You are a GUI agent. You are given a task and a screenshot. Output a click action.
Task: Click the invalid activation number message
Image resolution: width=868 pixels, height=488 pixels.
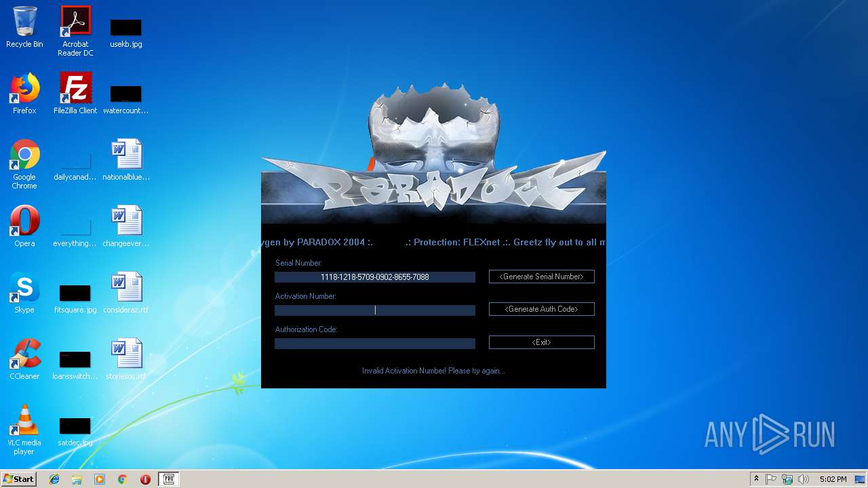433,371
